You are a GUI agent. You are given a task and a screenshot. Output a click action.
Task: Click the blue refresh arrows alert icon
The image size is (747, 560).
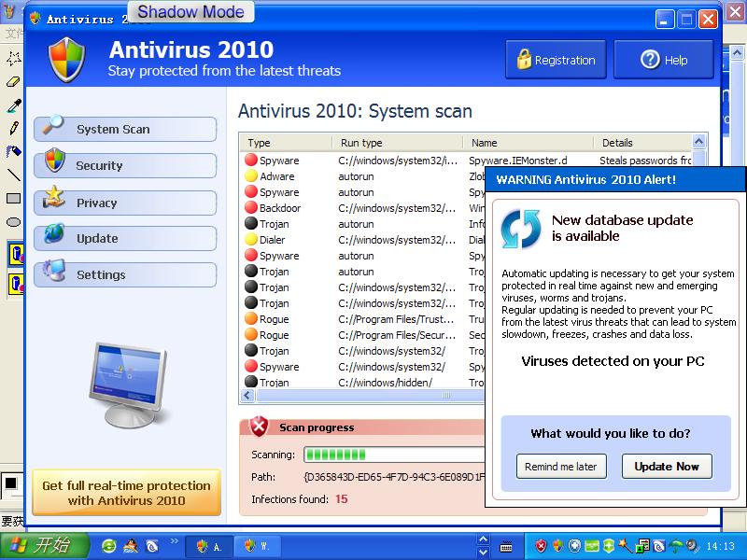[x=521, y=229]
